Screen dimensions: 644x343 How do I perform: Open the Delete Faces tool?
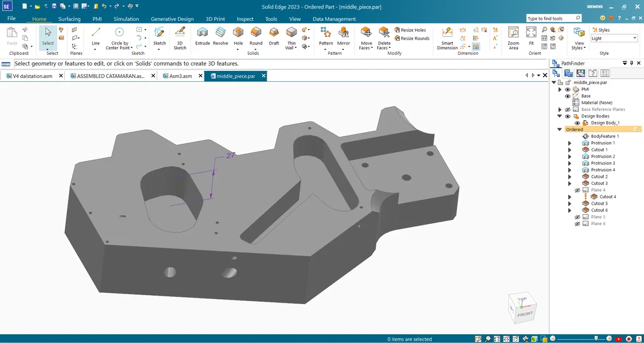click(384, 38)
